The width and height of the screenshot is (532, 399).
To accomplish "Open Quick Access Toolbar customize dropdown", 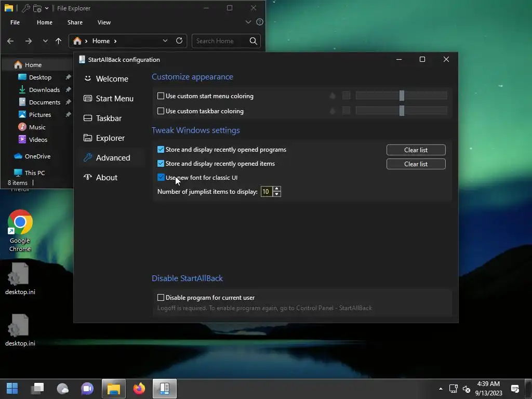I will 47,8.
